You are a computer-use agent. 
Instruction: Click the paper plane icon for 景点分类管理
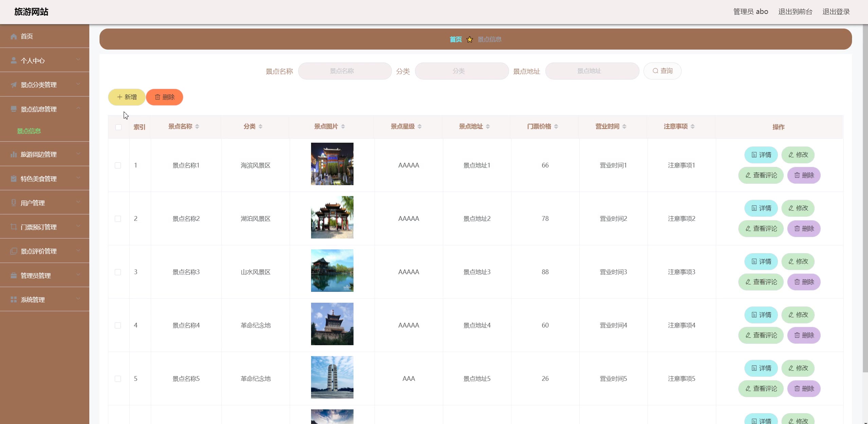pos(14,85)
